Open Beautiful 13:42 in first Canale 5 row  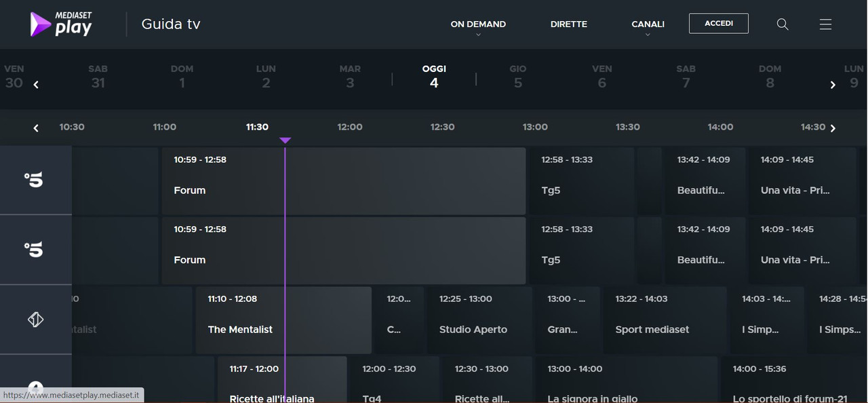point(705,181)
